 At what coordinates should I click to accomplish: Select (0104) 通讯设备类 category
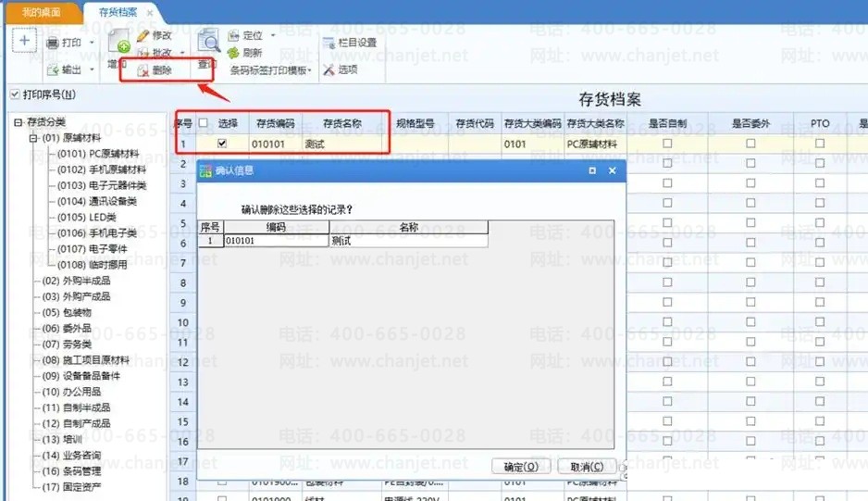97,201
